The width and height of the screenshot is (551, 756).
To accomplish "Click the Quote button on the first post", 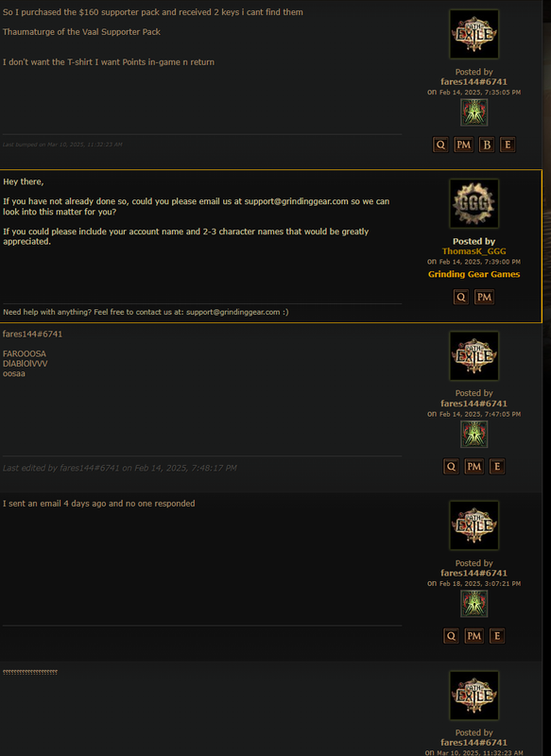I will coord(440,145).
